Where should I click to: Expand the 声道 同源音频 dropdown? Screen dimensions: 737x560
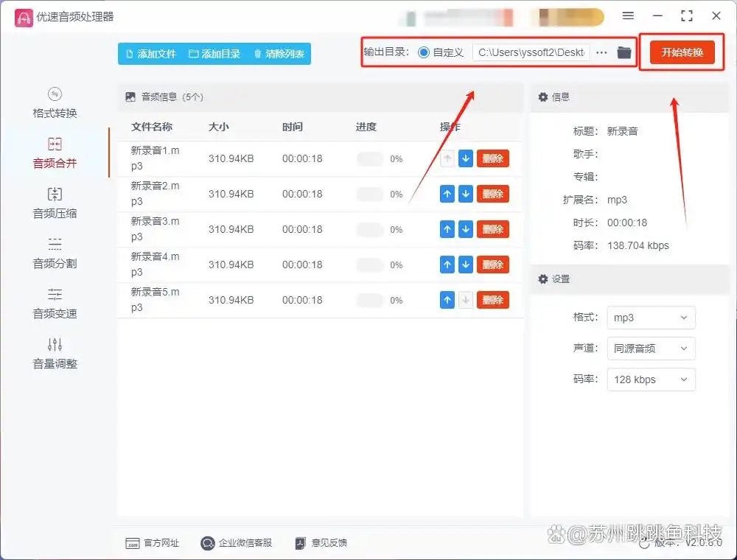point(651,349)
